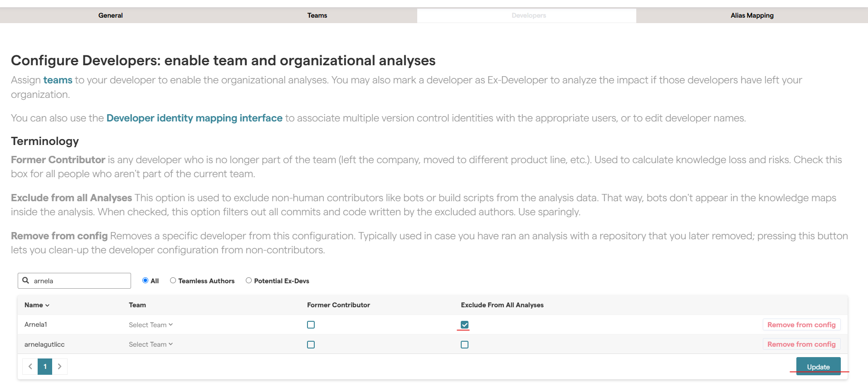Image resolution: width=868 pixels, height=392 pixels.
Task: Open the General tab
Action: point(110,15)
